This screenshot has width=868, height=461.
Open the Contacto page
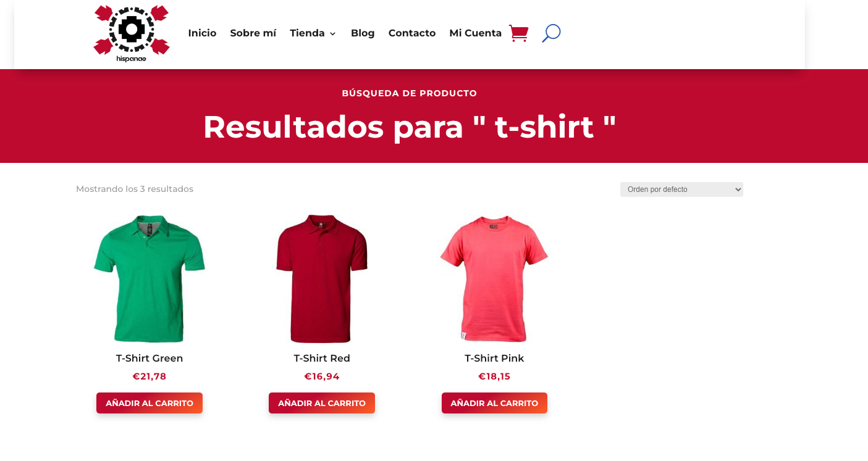click(412, 33)
